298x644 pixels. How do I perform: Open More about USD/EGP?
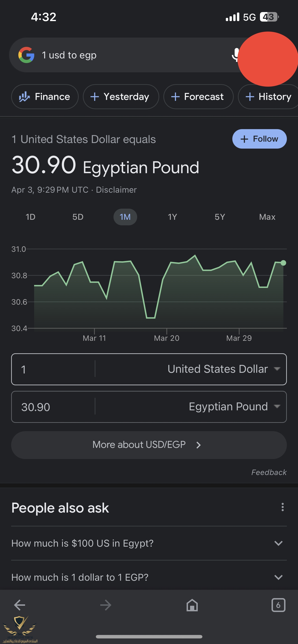(x=149, y=445)
